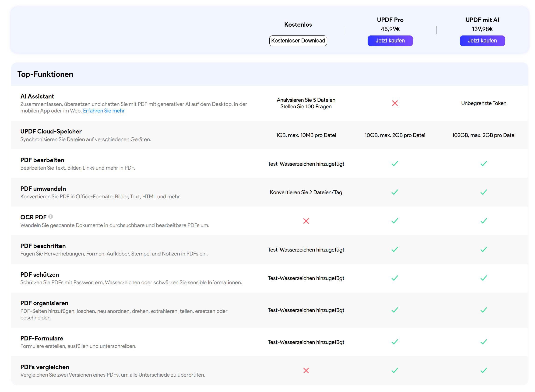Click the UPDF mit AI checkmark for PDF beschriften

[483, 249]
